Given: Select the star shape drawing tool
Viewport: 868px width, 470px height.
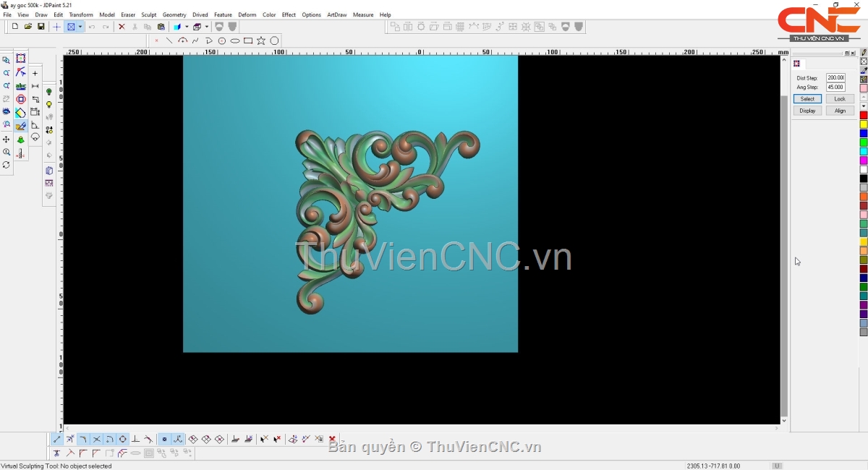Looking at the screenshot, I should click(x=261, y=40).
